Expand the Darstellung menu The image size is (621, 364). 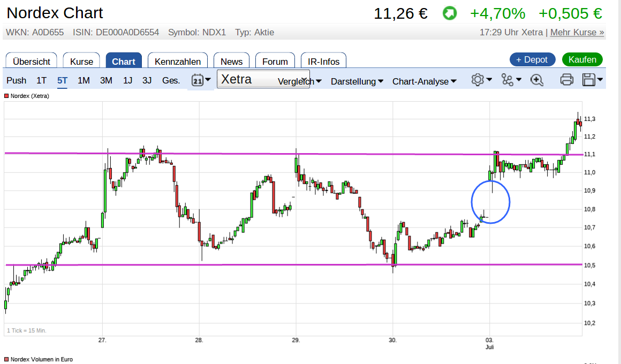pos(357,81)
